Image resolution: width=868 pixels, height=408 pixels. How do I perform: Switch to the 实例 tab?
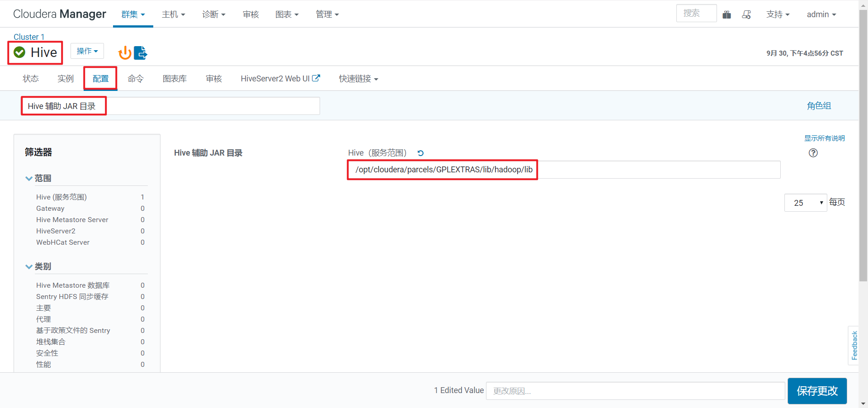pos(66,79)
